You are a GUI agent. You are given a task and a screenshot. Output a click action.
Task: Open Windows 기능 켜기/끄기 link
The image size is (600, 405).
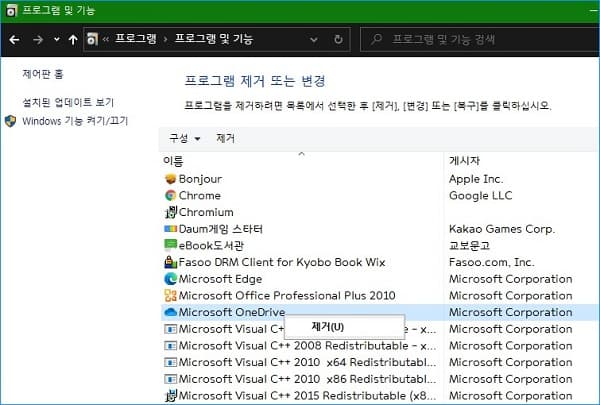(x=75, y=121)
